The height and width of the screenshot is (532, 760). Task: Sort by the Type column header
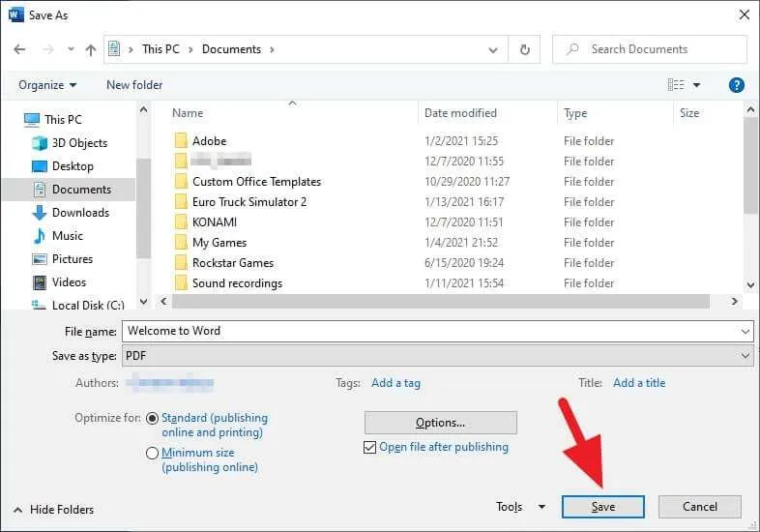point(575,113)
